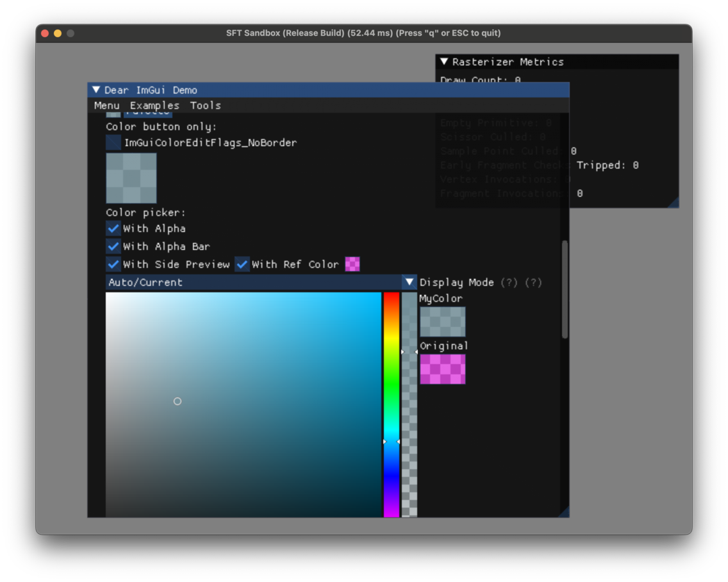Click the 'MyColor' label
The height and width of the screenshot is (582, 728).
(x=441, y=299)
